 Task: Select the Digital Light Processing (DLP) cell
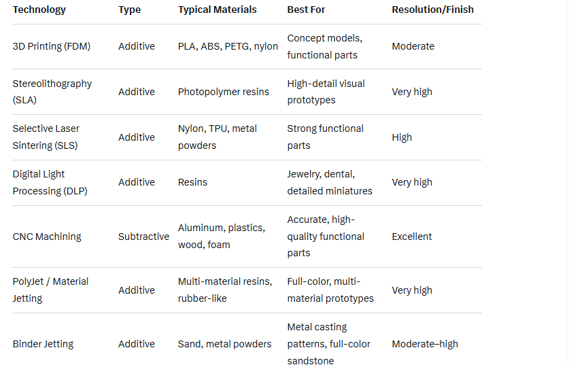(x=50, y=182)
